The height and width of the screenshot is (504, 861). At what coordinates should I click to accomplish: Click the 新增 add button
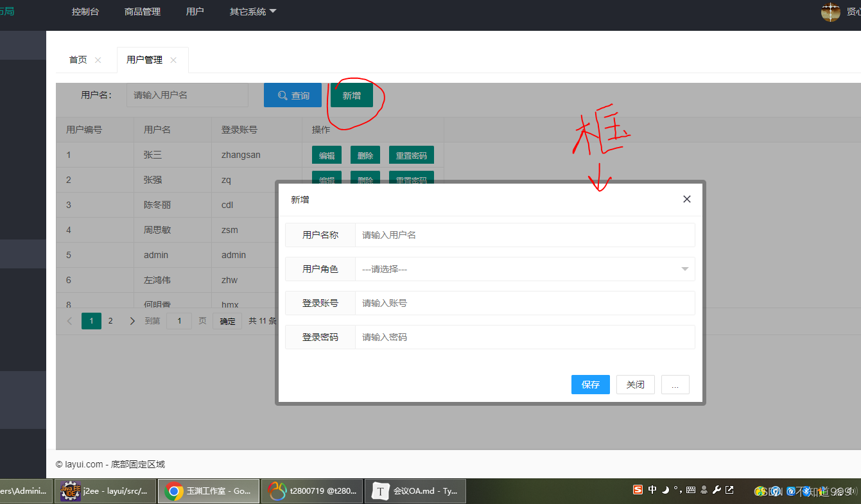pos(352,95)
